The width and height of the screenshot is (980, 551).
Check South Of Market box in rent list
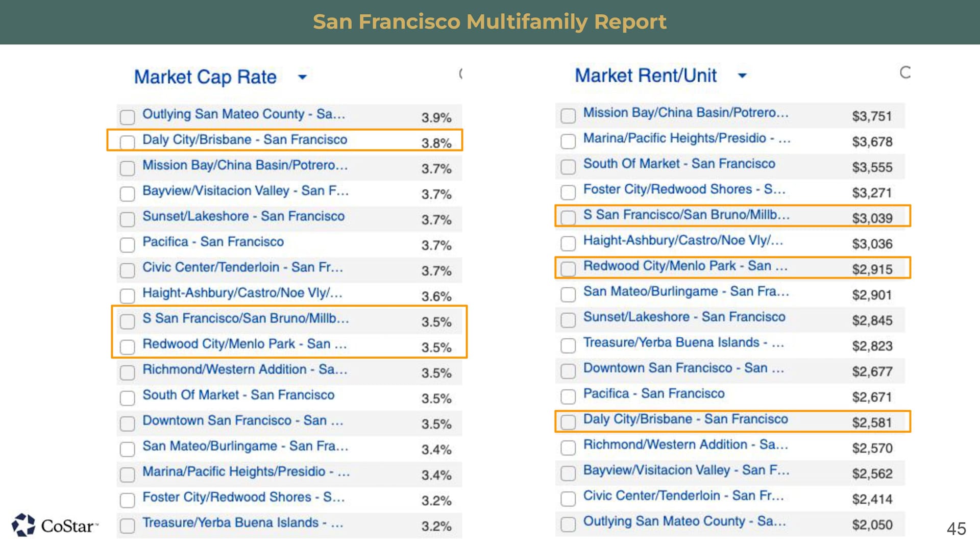click(568, 167)
